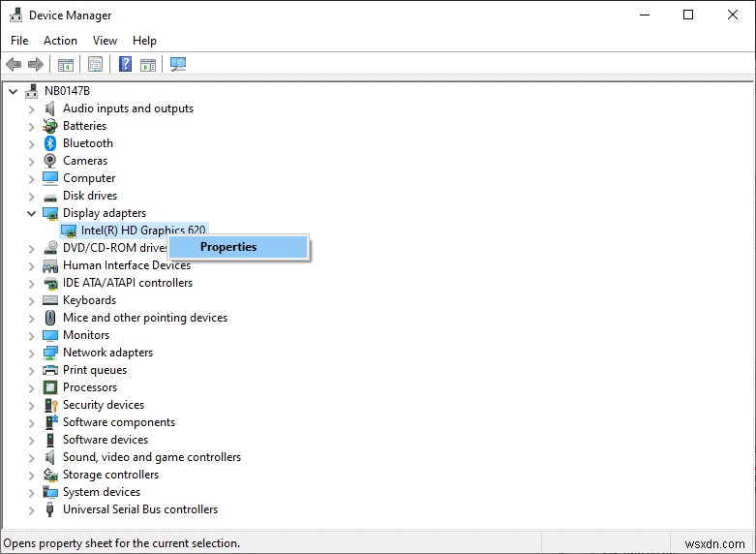
Task: Expand the Audio inputs and outputs category
Action: click(x=32, y=109)
